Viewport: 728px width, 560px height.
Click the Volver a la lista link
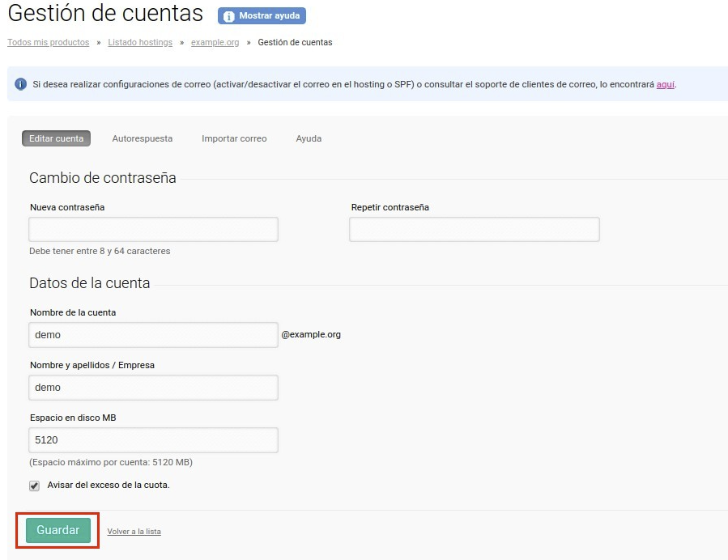click(134, 531)
